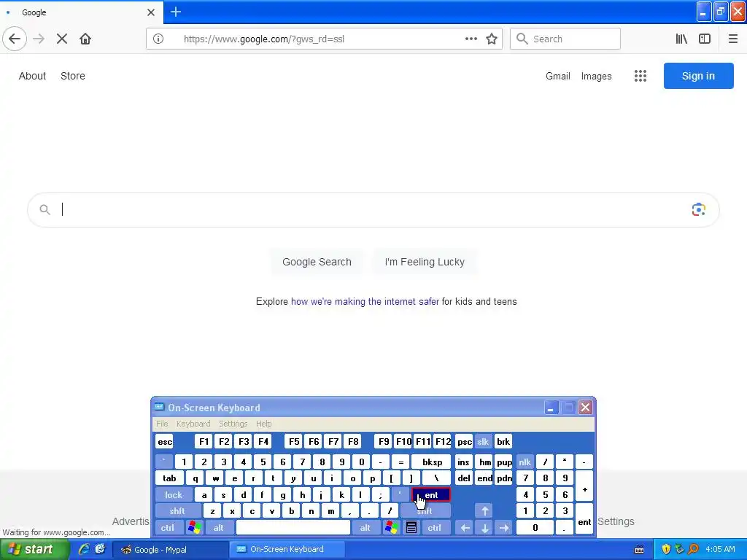This screenshot has height=560, width=747.
Task: Hit the bksp key
Action: click(x=432, y=462)
